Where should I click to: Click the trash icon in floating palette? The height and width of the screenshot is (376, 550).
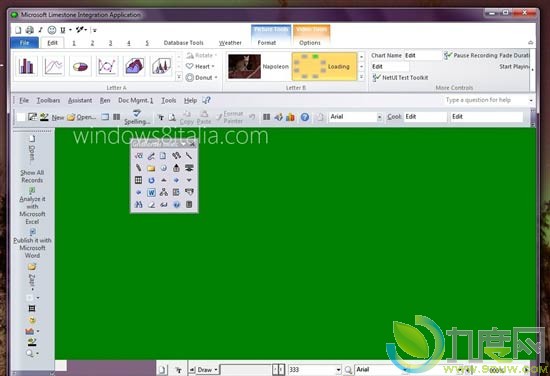[x=189, y=204]
